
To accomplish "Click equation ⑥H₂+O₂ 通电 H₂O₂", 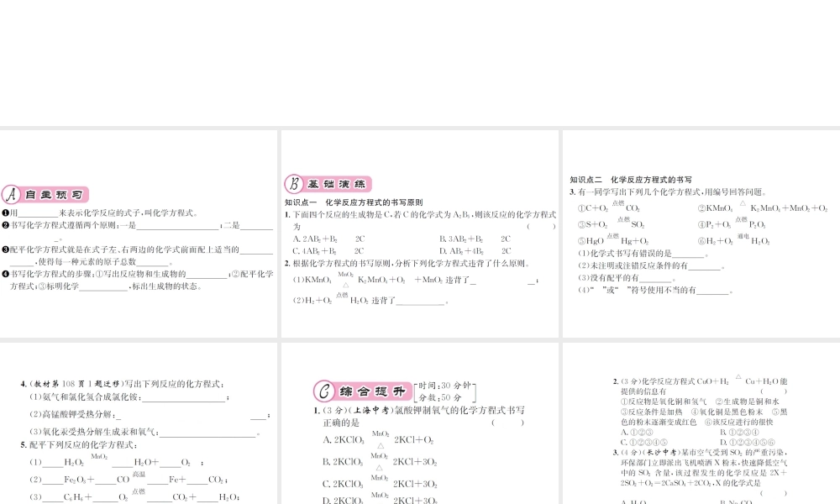I will [734, 240].
